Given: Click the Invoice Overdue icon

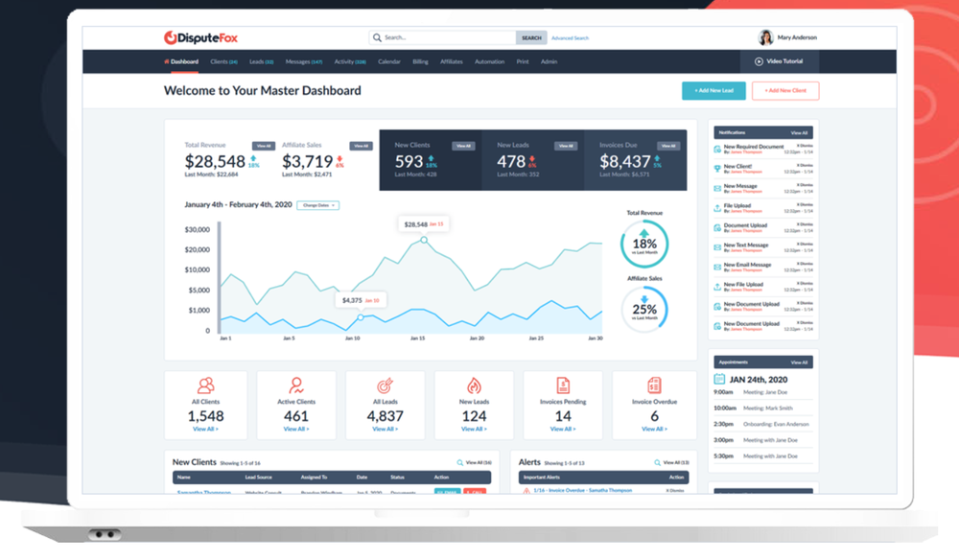Looking at the screenshot, I should (654, 385).
